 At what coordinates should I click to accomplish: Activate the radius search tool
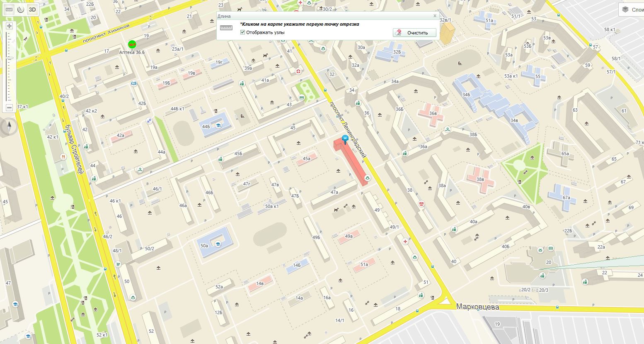tap(20, 9)
